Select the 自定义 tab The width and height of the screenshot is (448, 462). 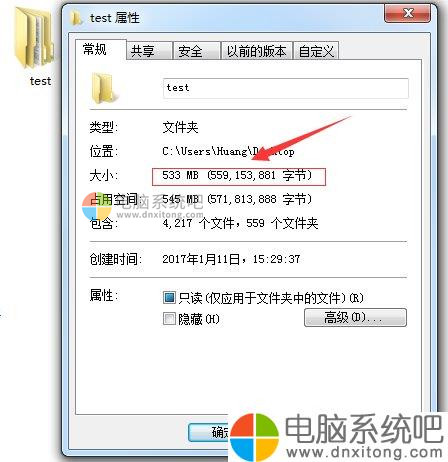(x=316, y=51)
